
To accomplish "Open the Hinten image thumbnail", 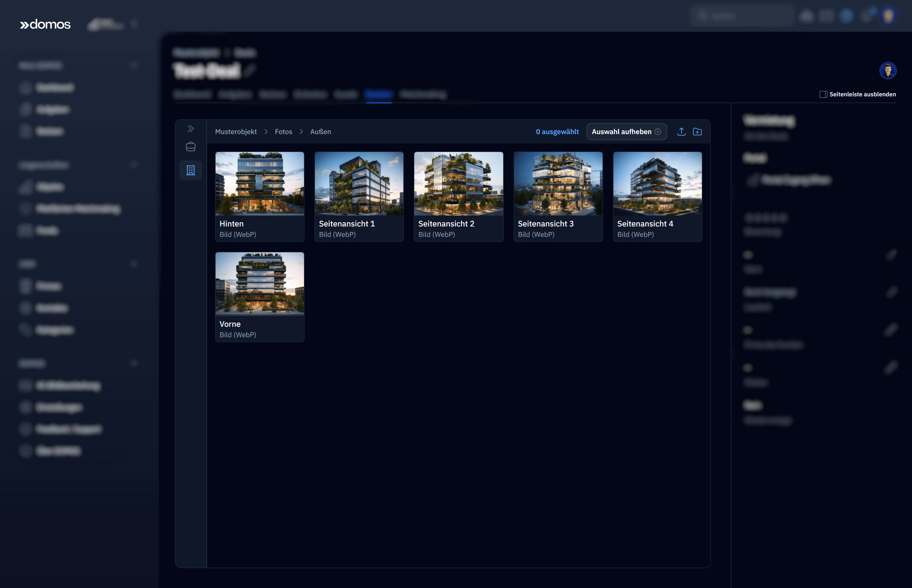I will [x=260, y=184].
